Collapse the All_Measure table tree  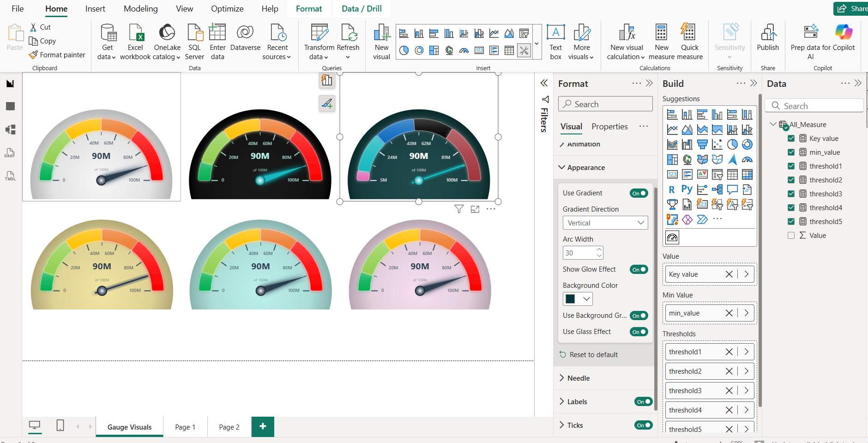773,124
